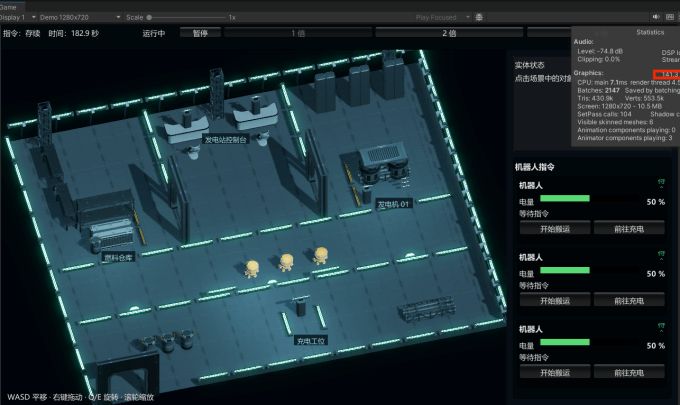Image resolution: width=680 pixels, height=405 pixels.
Task: Select the leftmost yellow robot in scene
Action: pyautogui.click(x=252, y=268)
